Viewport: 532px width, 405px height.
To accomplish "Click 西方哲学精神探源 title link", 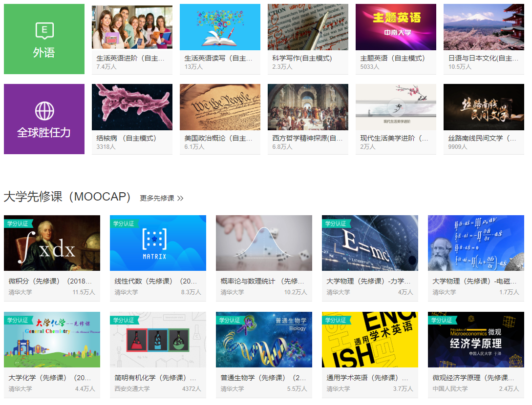I will tap(307, 138).
